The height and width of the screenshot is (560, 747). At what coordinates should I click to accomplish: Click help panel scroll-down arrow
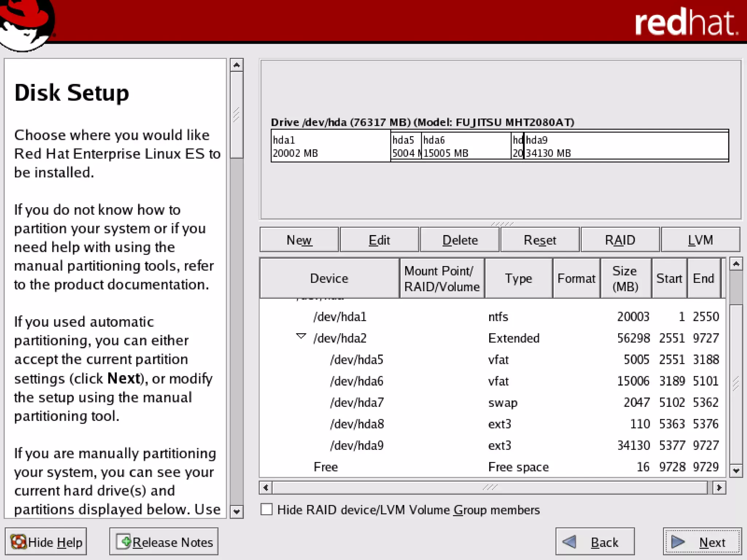click(237, 512)
